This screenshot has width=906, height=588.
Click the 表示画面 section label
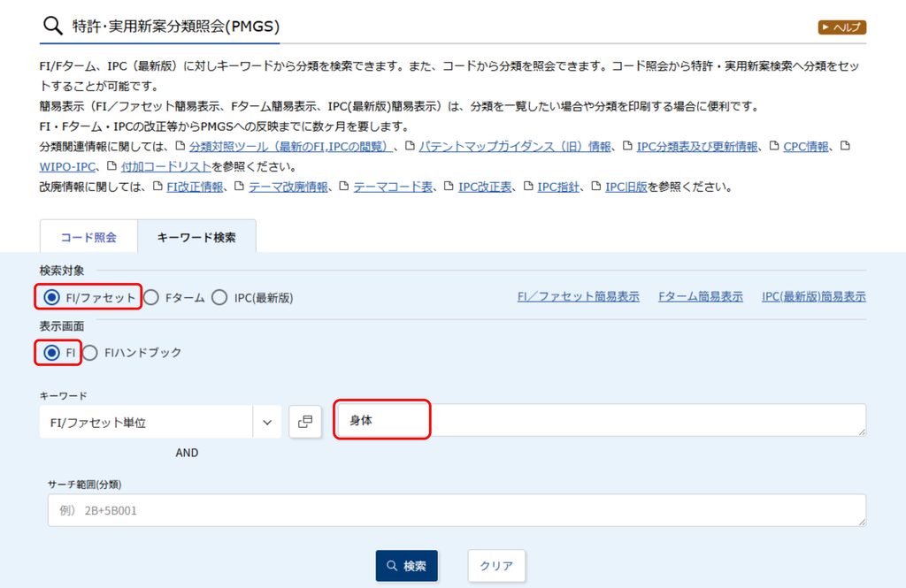pos(62,326)
